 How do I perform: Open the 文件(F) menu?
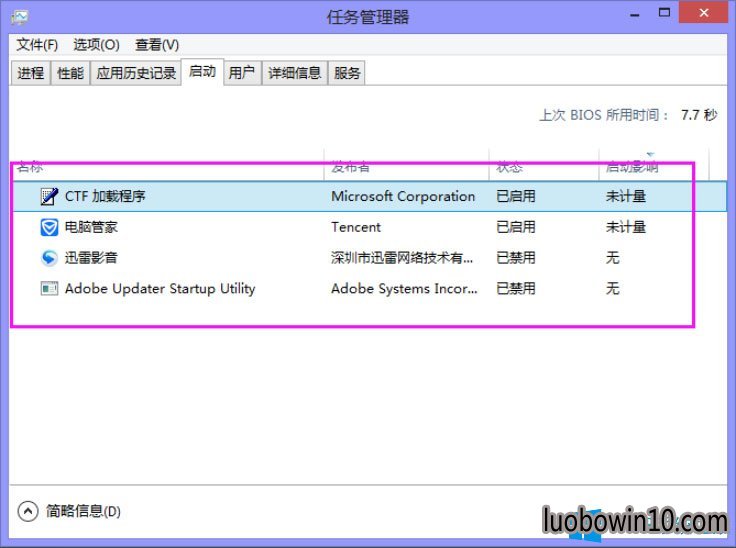click(37, 45)
